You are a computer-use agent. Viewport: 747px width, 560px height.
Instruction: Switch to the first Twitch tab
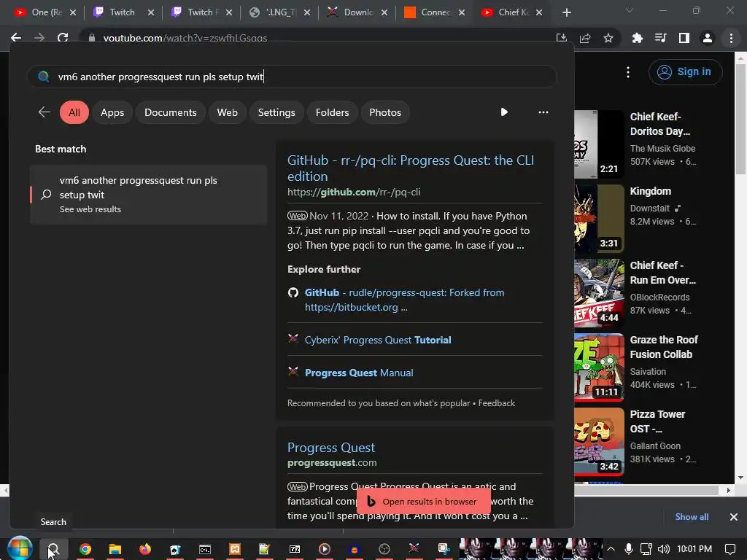tap(123, 12)
